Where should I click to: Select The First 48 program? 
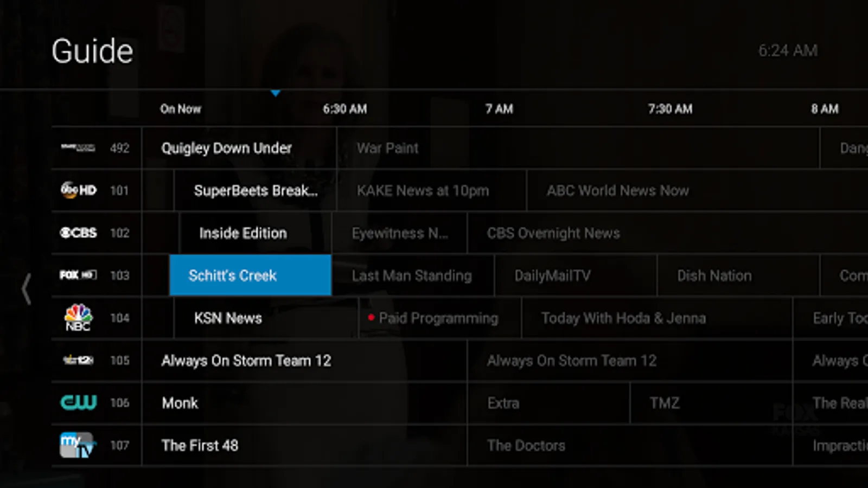pos(304,445)
